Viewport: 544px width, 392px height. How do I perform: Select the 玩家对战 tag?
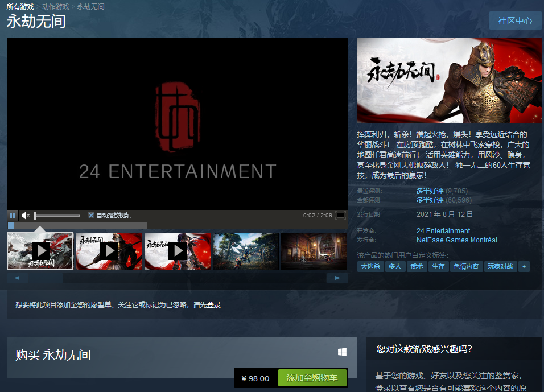pos(500,266)
